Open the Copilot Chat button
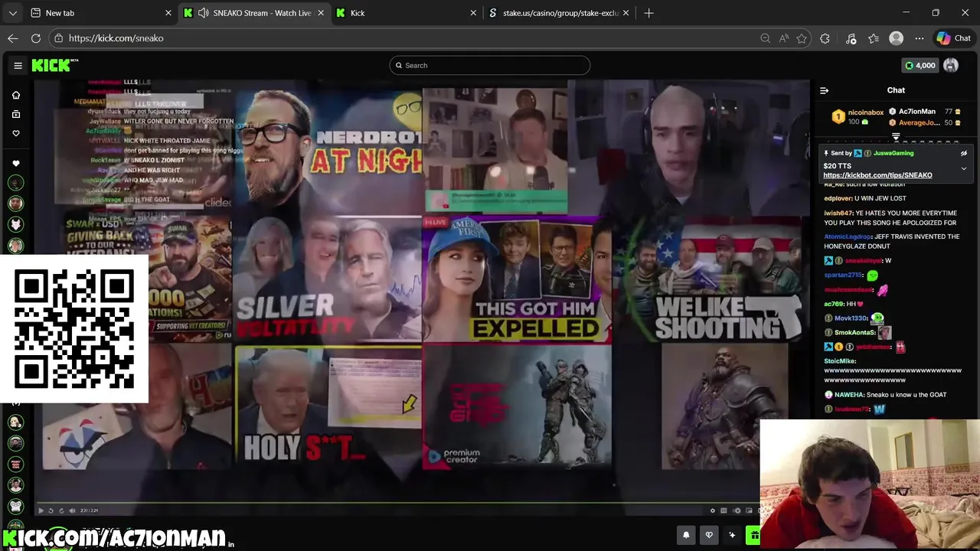The image size is (980, 551). (x=954, y=38)
